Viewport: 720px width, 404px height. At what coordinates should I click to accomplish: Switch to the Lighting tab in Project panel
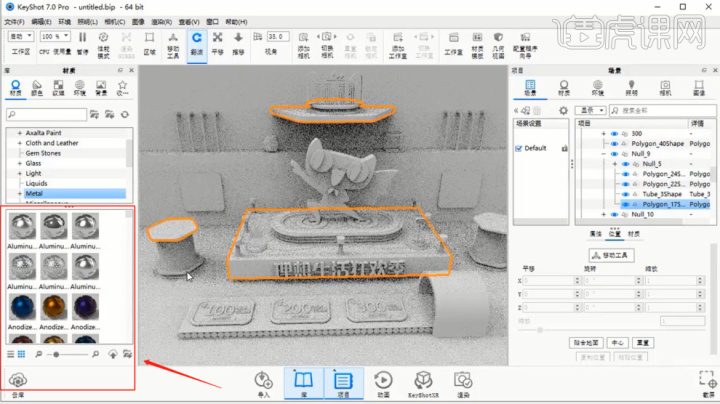coord(631,88)
